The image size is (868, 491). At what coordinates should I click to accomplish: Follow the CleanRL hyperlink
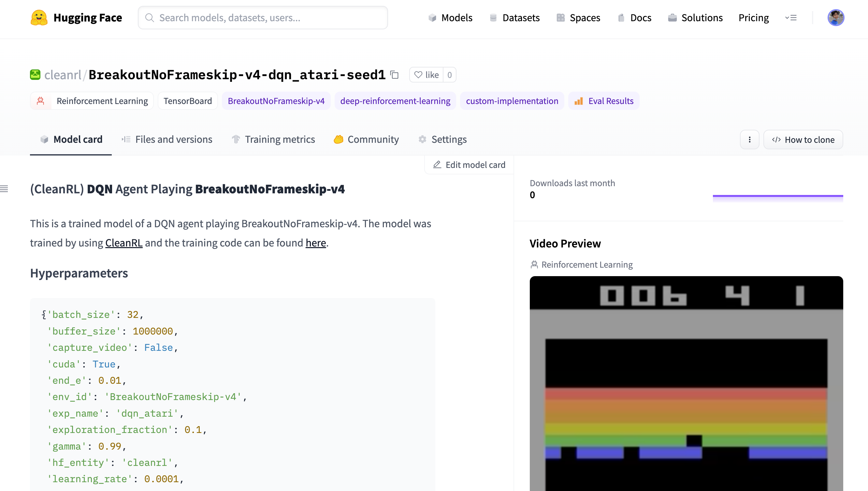124,243
